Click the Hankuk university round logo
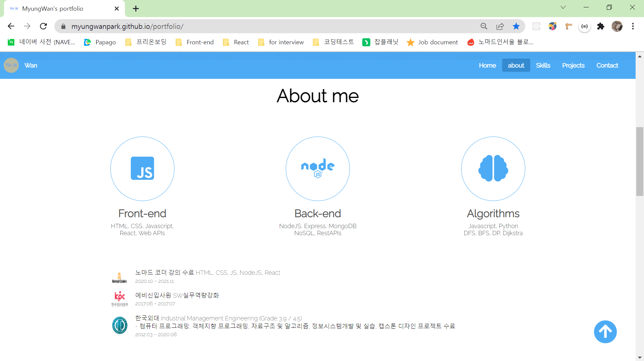Viewport: 644px width, 361px height. pos(120,325)
